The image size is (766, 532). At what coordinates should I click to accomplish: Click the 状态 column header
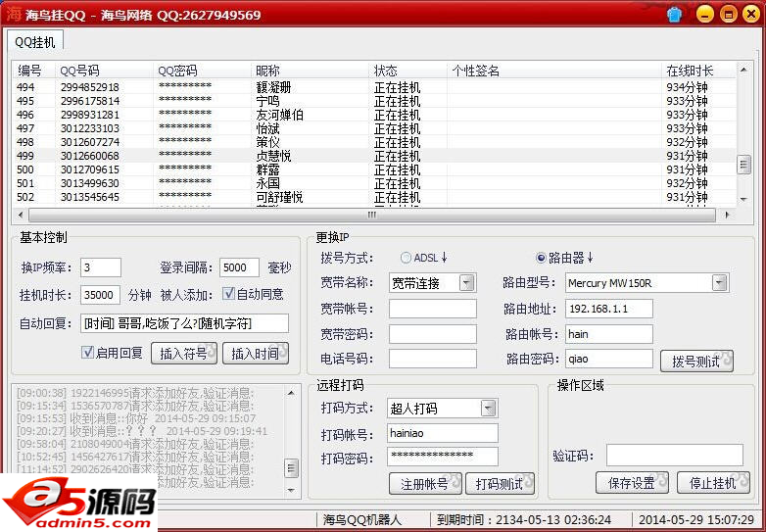click(408, 71)
